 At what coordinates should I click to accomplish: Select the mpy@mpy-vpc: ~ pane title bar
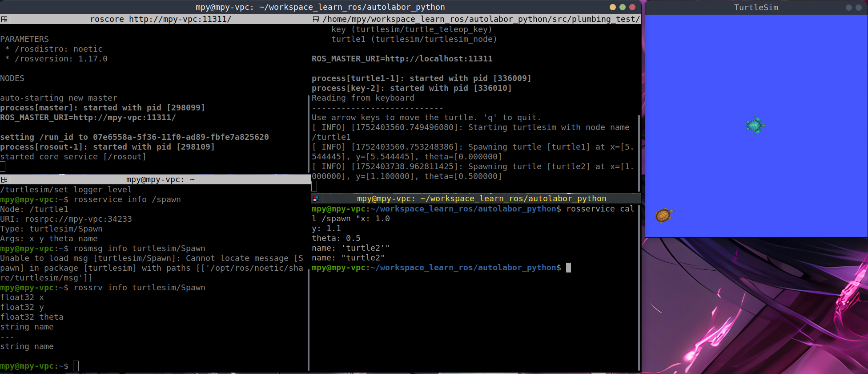[x=160, y=179]
